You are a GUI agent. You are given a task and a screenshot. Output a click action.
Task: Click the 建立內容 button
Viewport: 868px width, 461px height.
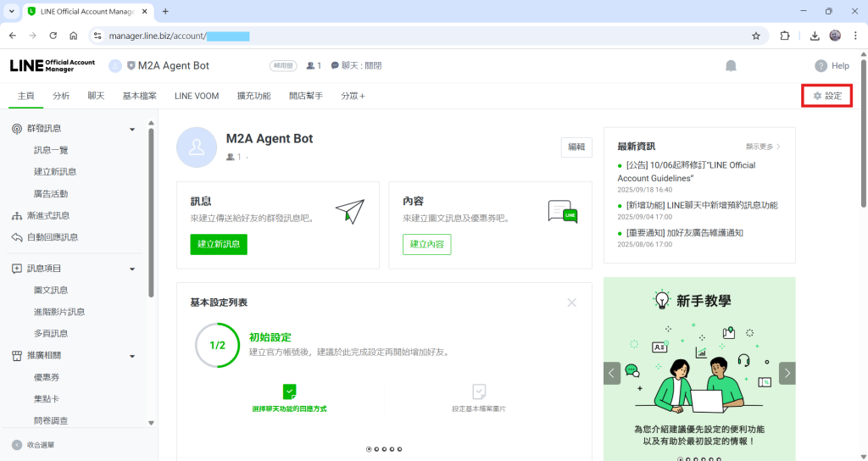pyautogui.click(x=427, y=244)
